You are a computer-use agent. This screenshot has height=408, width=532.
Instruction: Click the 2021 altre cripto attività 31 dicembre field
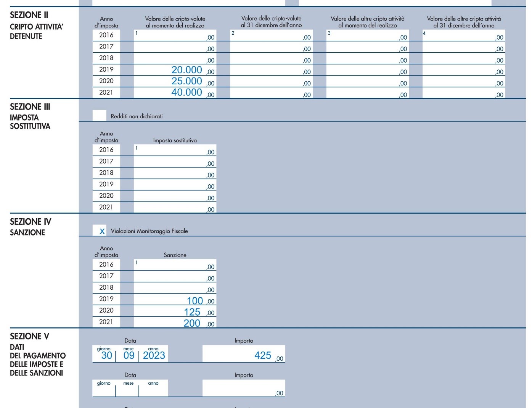pos(464,92)
